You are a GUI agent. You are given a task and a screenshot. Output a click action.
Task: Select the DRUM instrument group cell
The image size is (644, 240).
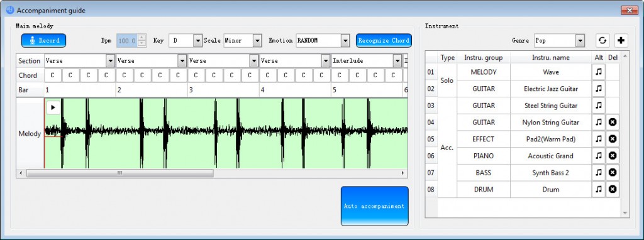point(484,190)
